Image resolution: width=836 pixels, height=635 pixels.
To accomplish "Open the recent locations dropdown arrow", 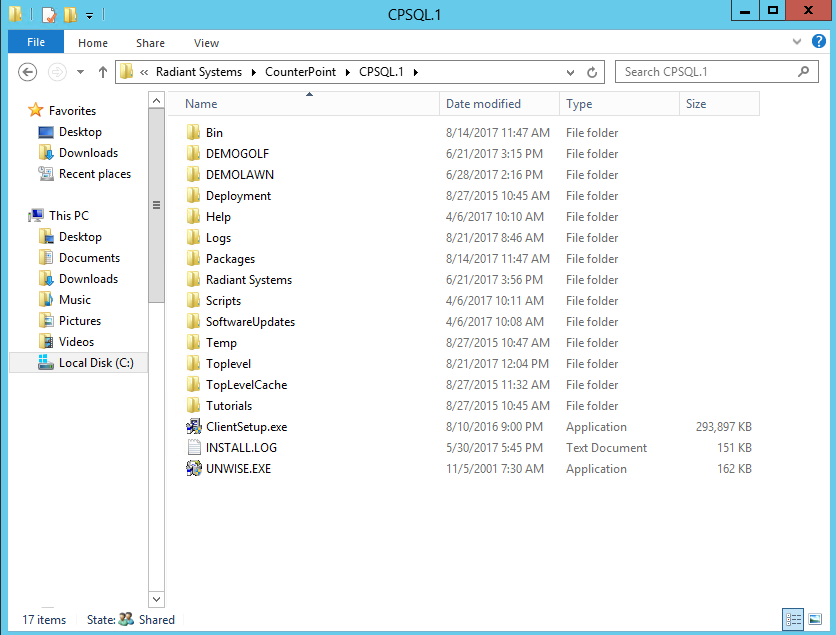I will [x=81, y=72].
